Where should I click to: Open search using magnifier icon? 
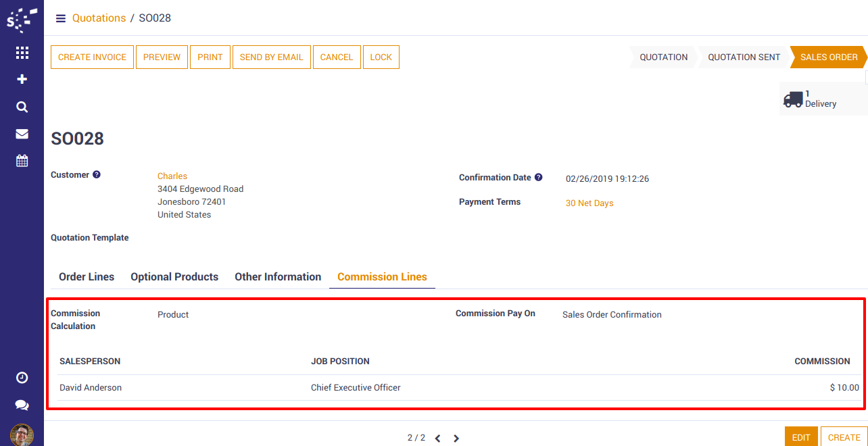coord(22,107)
